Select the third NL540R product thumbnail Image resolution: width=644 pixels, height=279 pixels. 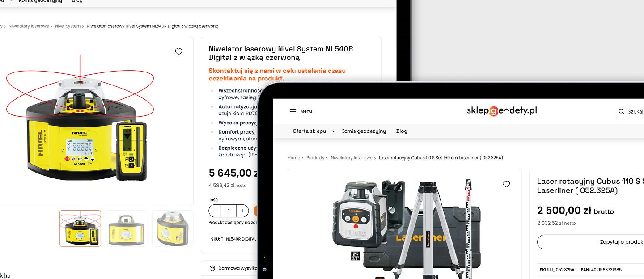click(173, 228)
